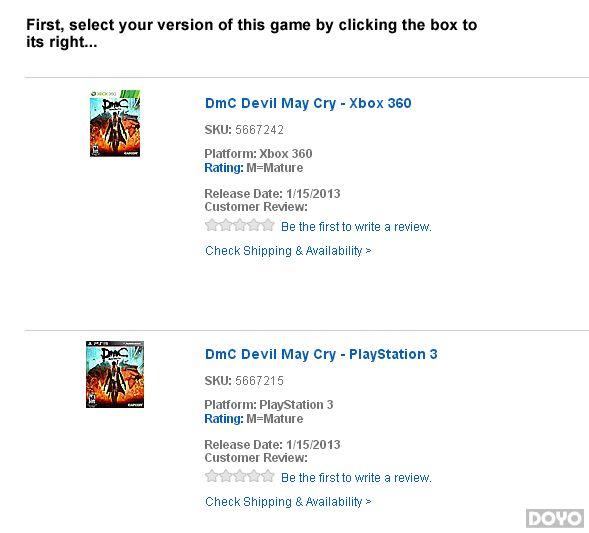
Task: Check Shipping & Availability for Xbox 360 version
Action: [x=288, y=251]
